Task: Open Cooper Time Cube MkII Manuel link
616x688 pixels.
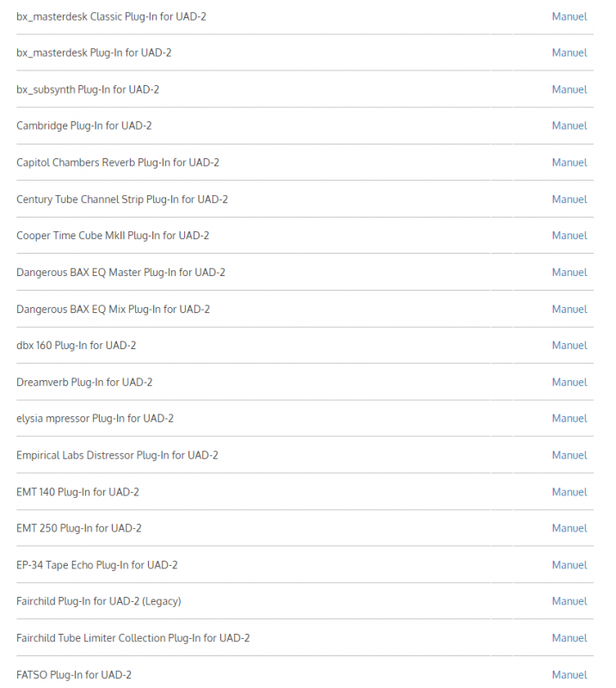Action: tap(570, 236)
